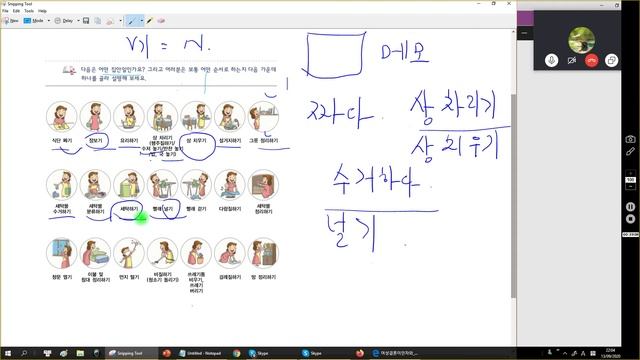Copy the snip with the copy icon
This screenshot has height=360, width=640.
coord(98,20)
